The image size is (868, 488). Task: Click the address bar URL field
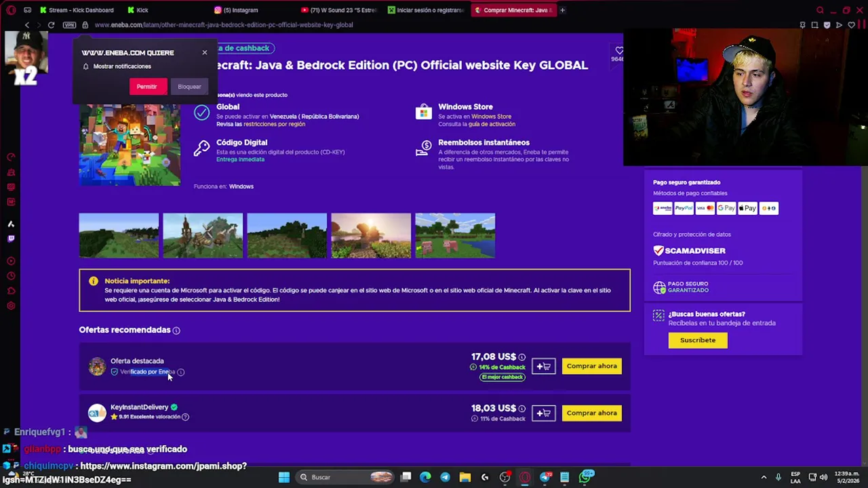tap(434, 25)
